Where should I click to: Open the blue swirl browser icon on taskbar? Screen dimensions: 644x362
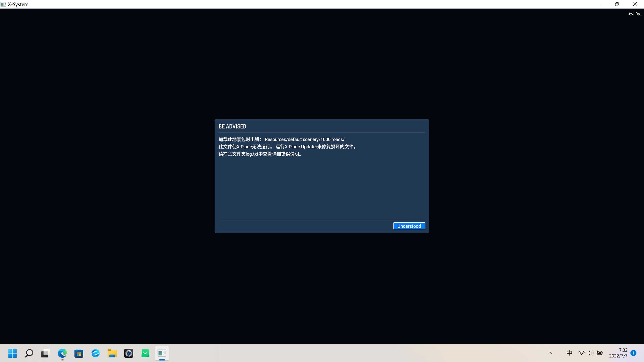click(96, 353)
